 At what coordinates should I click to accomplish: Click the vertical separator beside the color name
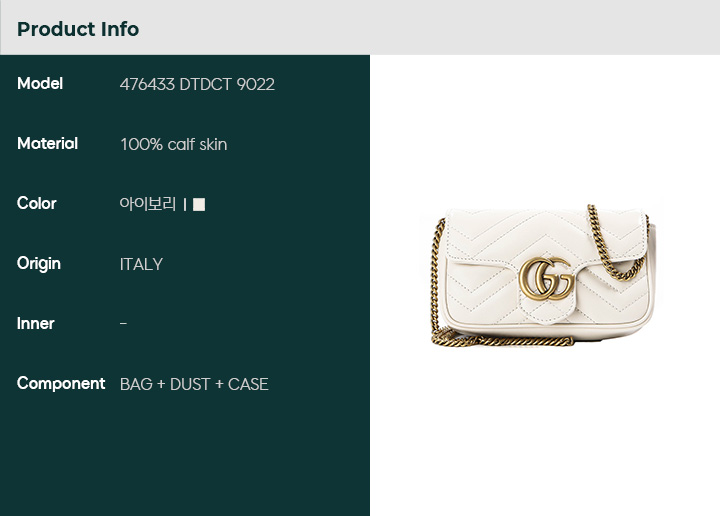click(x=185, y=205)
